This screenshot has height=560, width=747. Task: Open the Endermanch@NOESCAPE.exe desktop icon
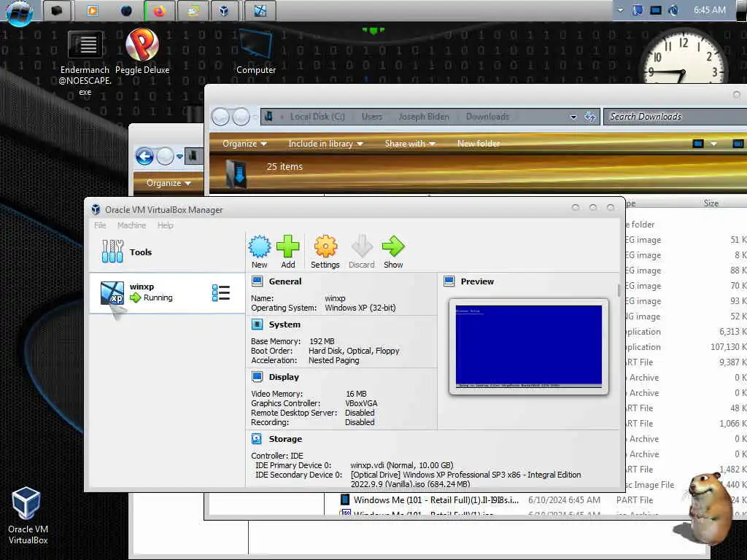(x=85, y=63)
